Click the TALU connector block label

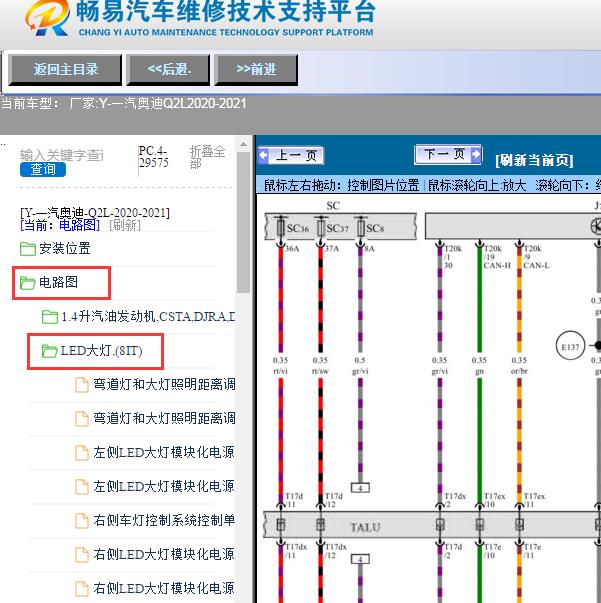[365, 527]
